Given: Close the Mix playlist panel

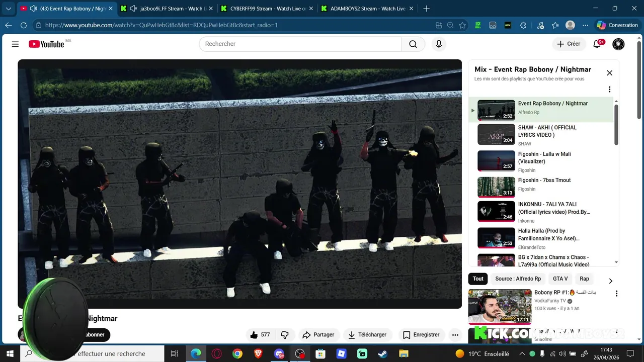Looking at the screenshot, I should [x=609, y=73].
